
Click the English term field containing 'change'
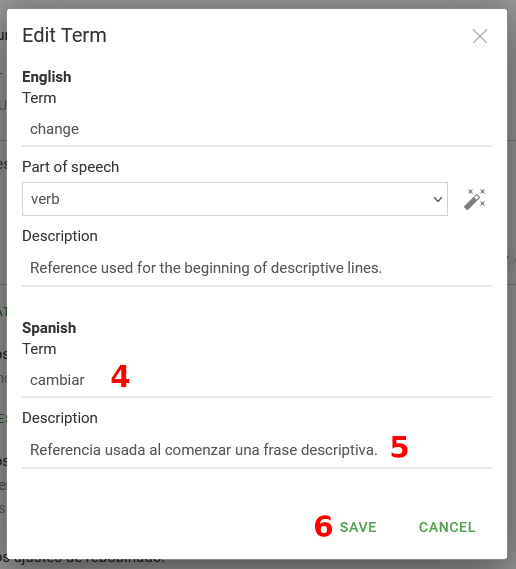(257, 129)
